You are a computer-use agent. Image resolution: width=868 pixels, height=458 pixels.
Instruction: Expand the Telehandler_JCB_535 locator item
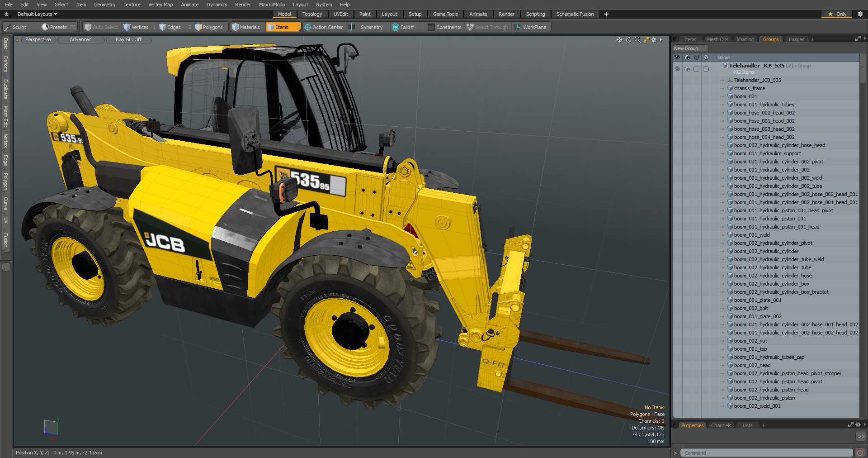coord(723,80)
